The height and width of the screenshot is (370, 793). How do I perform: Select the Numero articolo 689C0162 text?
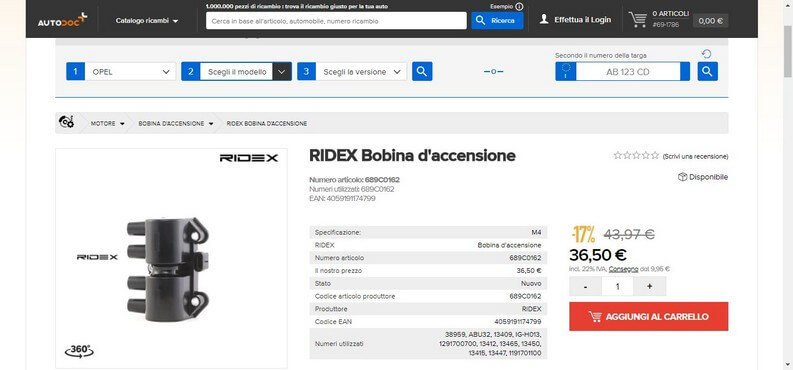(355, 179)
